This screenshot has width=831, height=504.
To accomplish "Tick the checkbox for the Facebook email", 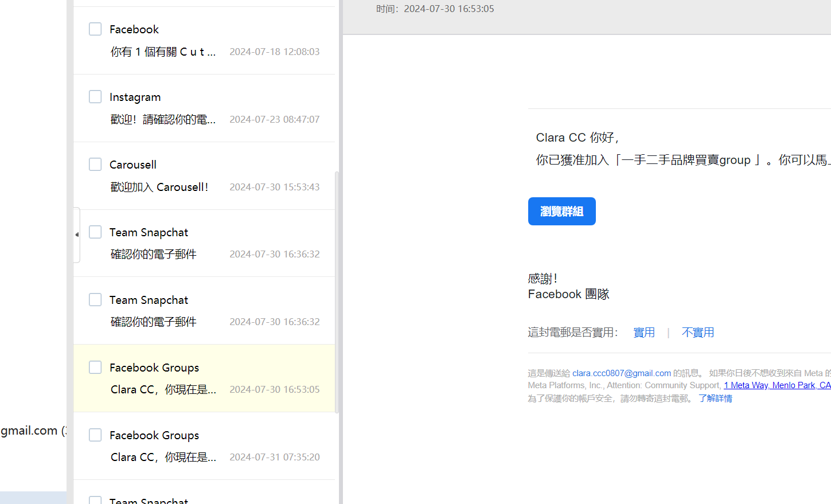I will pos(95,29).
